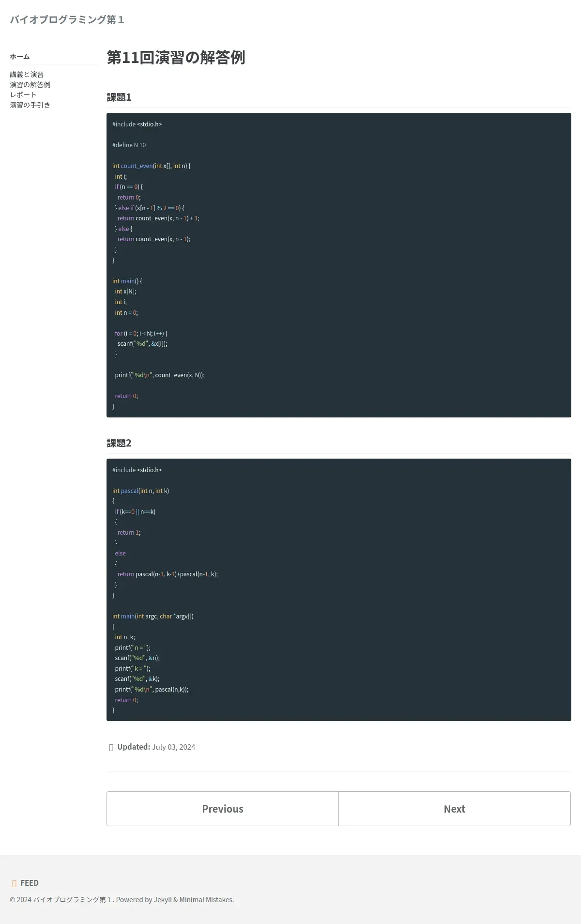
Task: Click the 課題2 section heading
Action: tap(119, 443)
